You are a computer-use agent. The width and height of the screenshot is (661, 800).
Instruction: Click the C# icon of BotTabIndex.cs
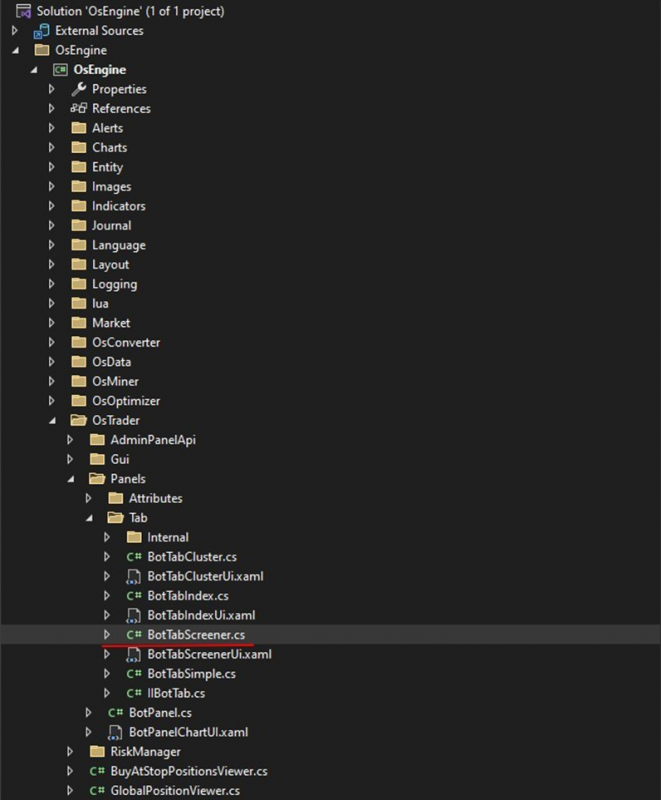tap(134, 595)
